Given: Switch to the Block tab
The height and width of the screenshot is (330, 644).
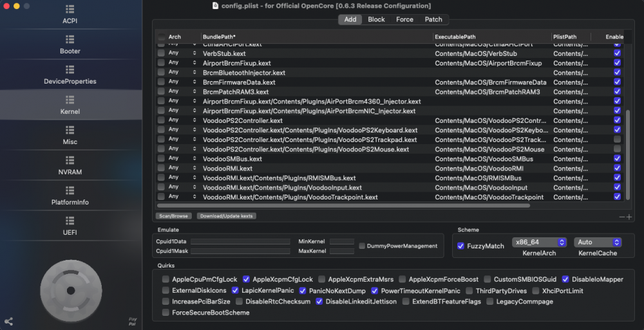Looking at the screenshot, I should 376,19.
